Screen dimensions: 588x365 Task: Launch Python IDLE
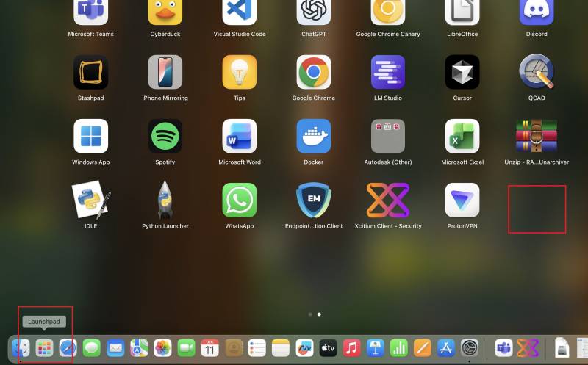tap(90, 200)
